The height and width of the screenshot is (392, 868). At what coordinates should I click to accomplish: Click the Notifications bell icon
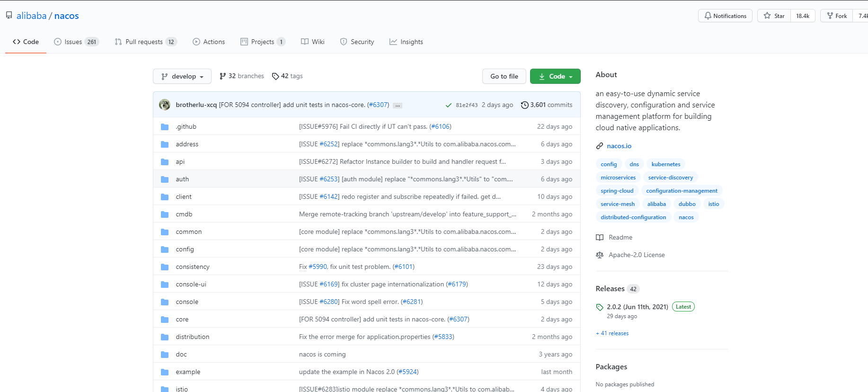pyautogui.click(x=708, y=16)
